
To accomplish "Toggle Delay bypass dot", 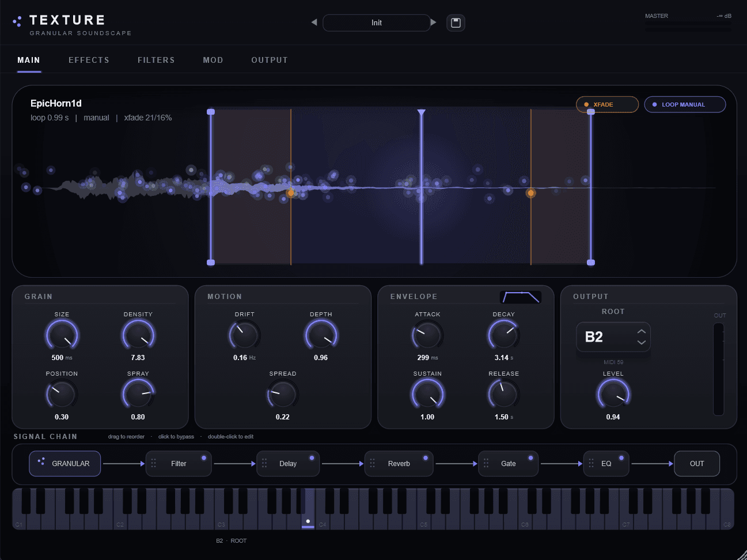I will 312,458.
